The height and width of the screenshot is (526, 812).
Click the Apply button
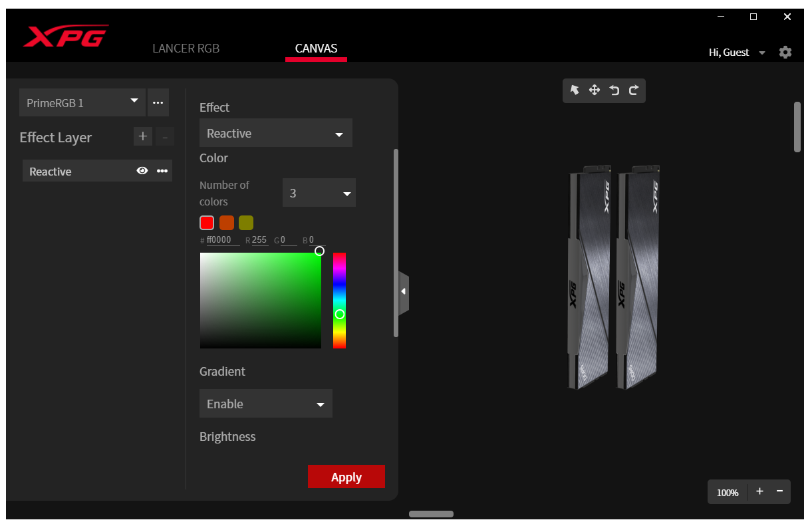(346, 477)
